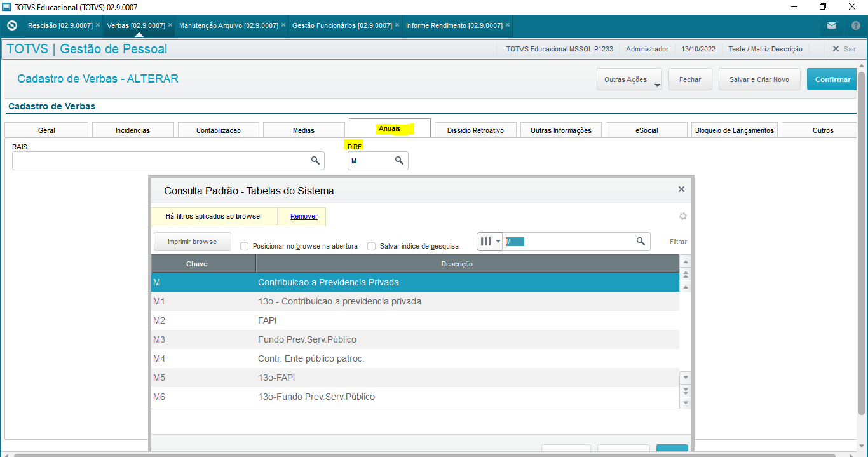Click the Filtrar label
This screenshot has width=868, height=457.
(x=678, y=242)
